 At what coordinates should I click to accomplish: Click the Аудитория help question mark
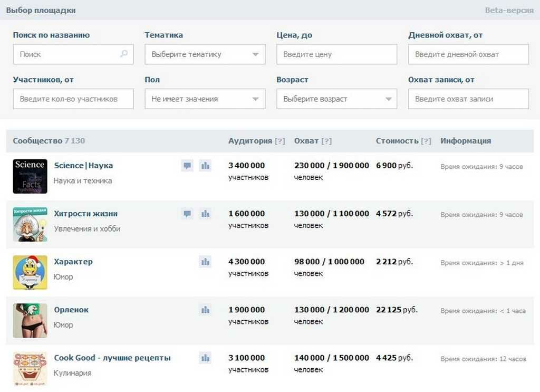click(280, 141)
